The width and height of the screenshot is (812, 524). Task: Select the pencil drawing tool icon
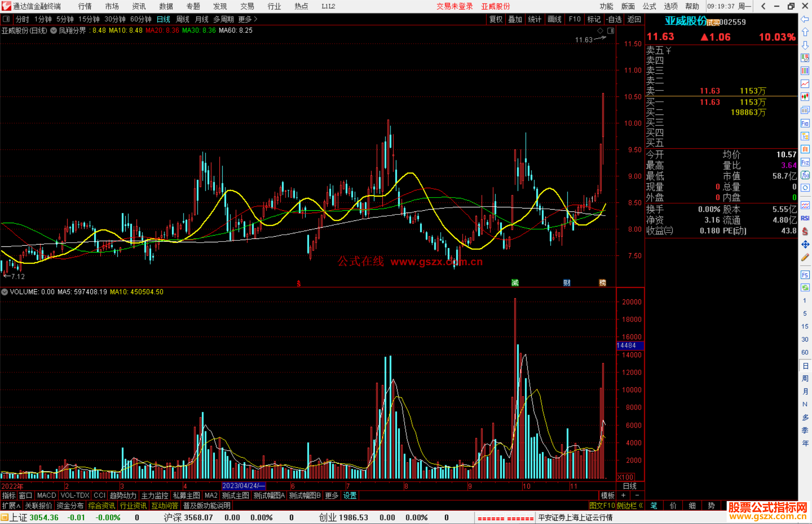click(x=805, y=257)
